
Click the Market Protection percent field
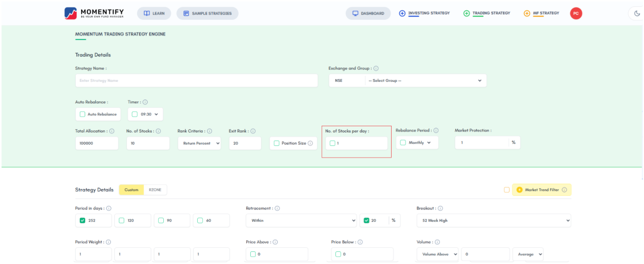pos(487,142)
